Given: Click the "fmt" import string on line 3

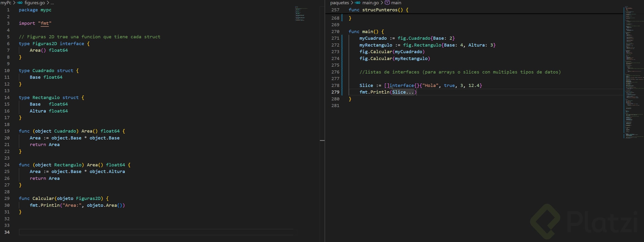Looking at the screenshot, I should [x=45, y=23].
